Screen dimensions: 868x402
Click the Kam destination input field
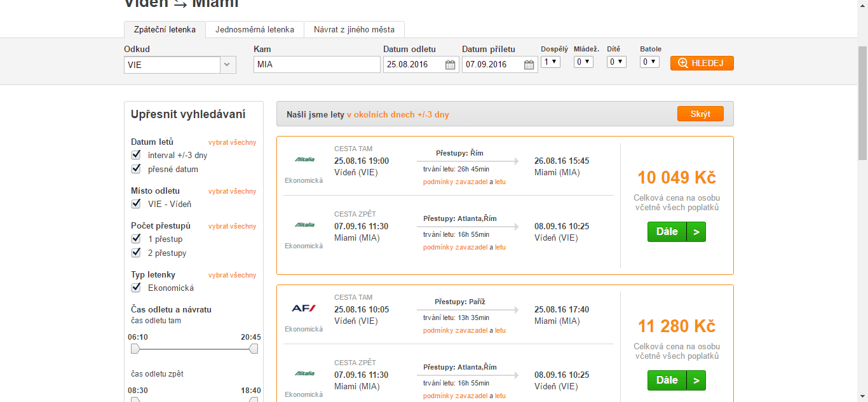coord(316,64)
